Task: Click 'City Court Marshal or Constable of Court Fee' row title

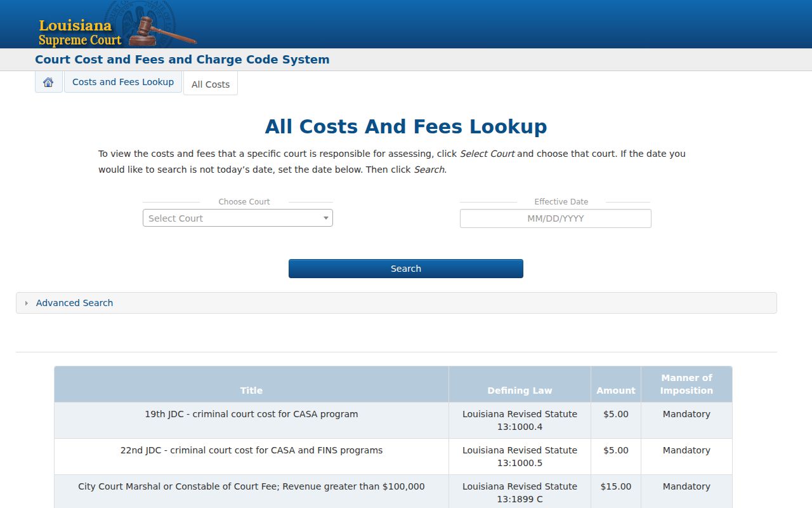Action: [251, 486]
